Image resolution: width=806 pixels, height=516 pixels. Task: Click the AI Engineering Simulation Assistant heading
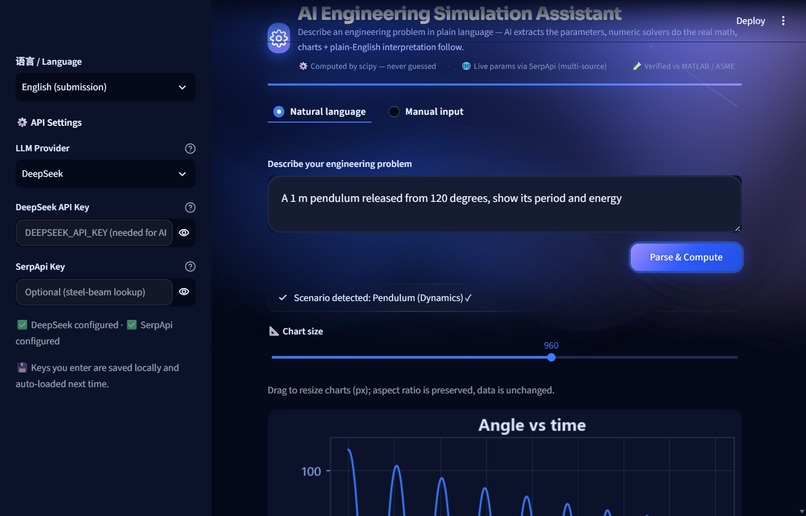[459, 13]
